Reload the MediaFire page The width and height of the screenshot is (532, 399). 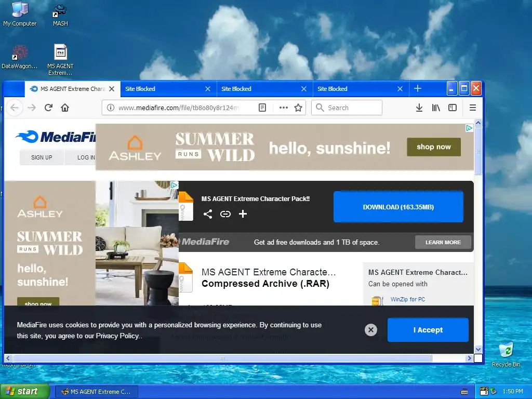(x=48, y=108)
